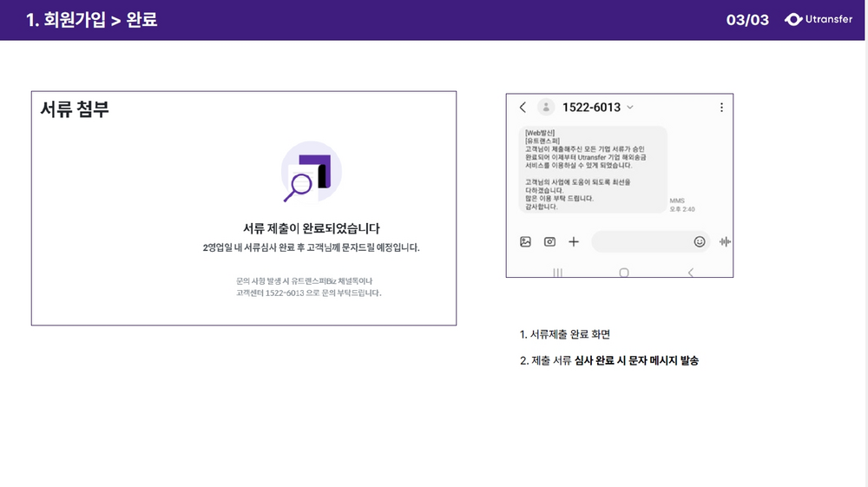
Task: Click the Utransfer logo in the header
Action: click(819, 19)
